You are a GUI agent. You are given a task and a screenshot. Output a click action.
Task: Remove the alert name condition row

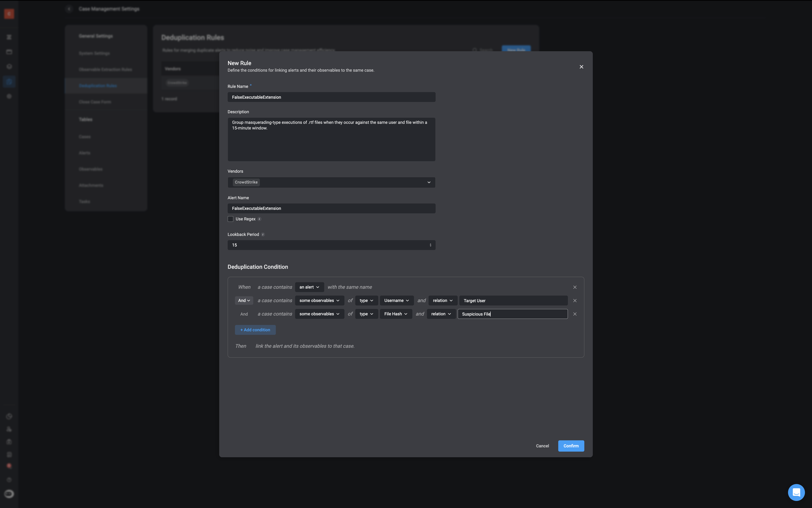point(575,287)
